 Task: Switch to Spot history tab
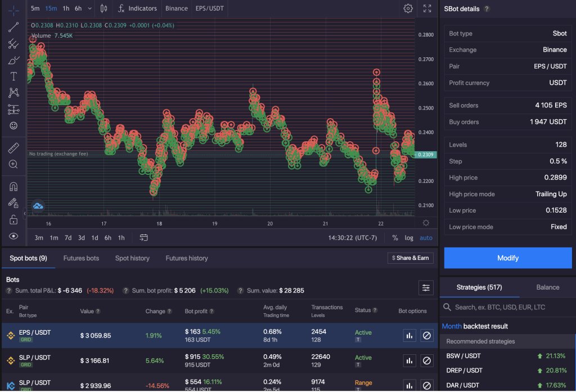coord(132,258)
